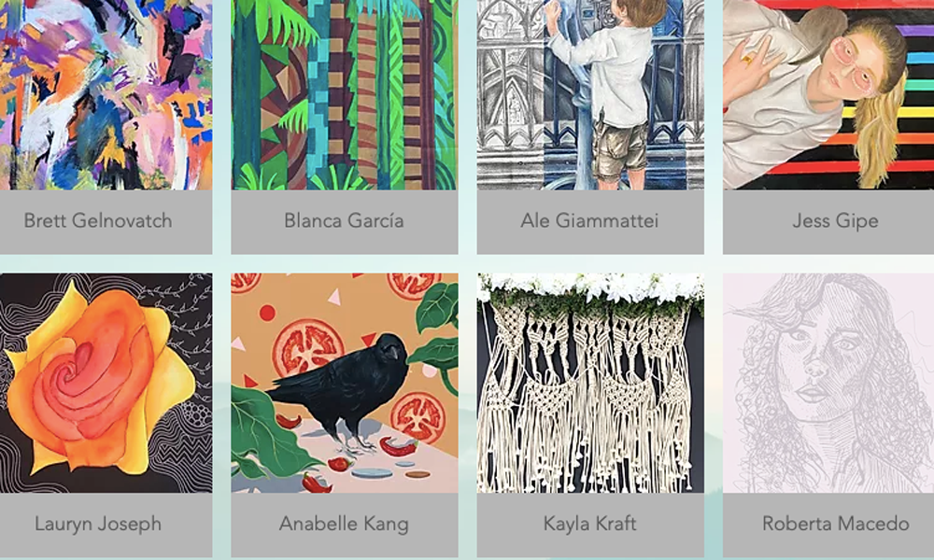
Task: View Lauryn Joseph's orange rose painting
Action: click(106, 383)
